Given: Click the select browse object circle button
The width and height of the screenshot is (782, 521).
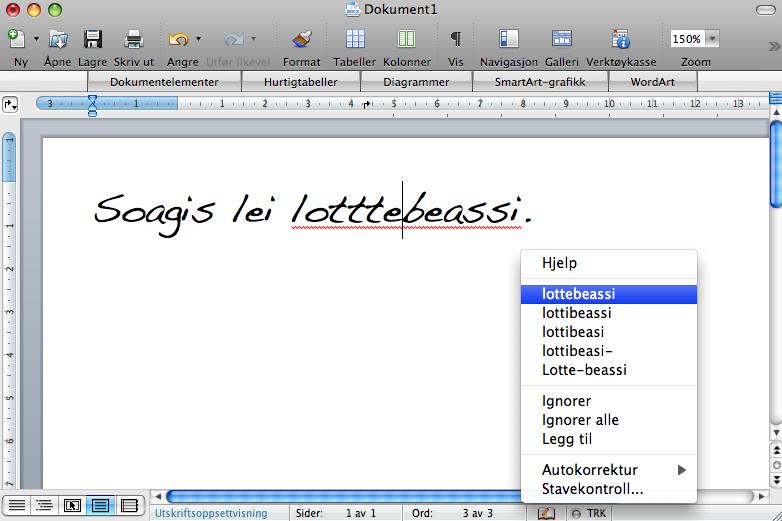Looking at the screenshot, I should pyautogui.click(x=776, y=465).
